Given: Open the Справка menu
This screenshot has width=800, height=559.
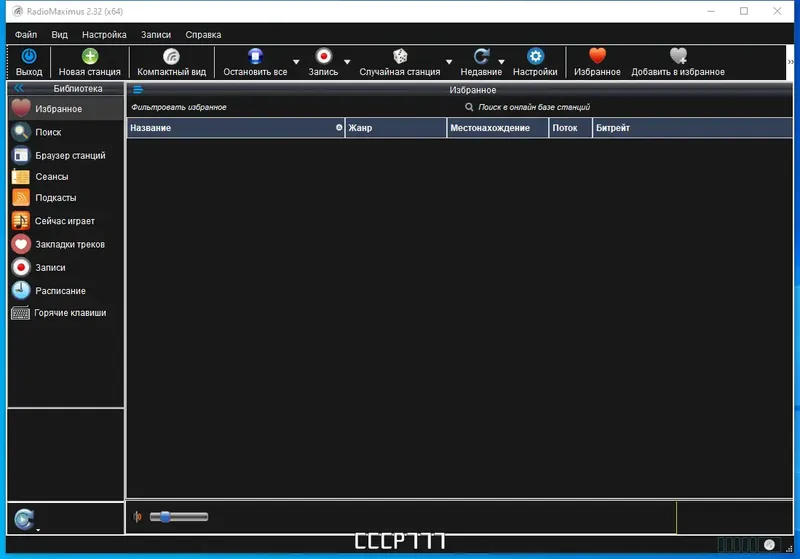Looking at the screenshot, I should (x=203, y=35).
